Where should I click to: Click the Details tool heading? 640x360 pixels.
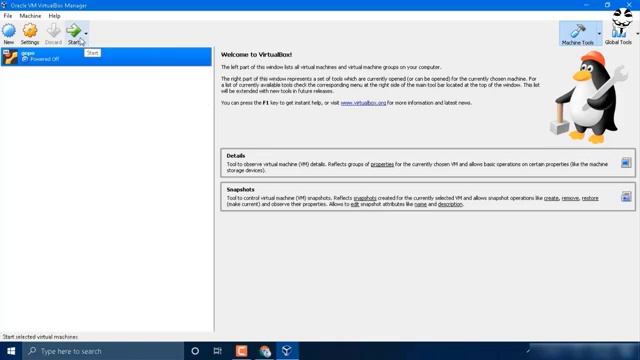point(236,156)
